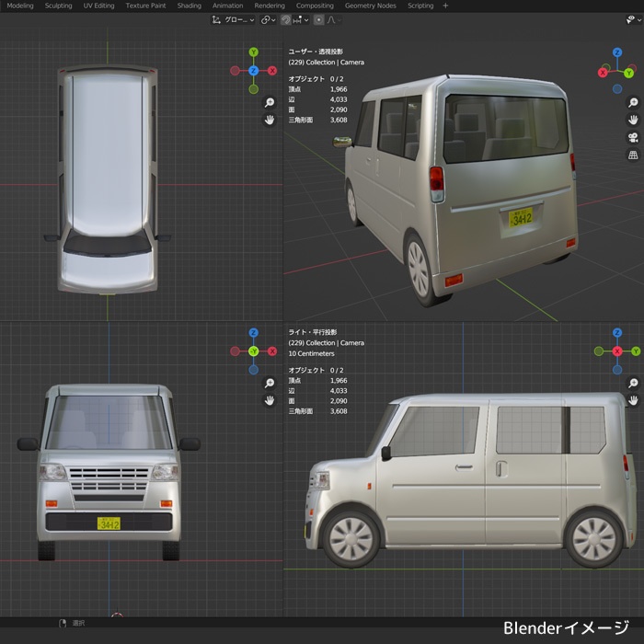Switch perspective/orthographic grid icon
The height and width of the screenshot is (644, 644).
(633, 155)
